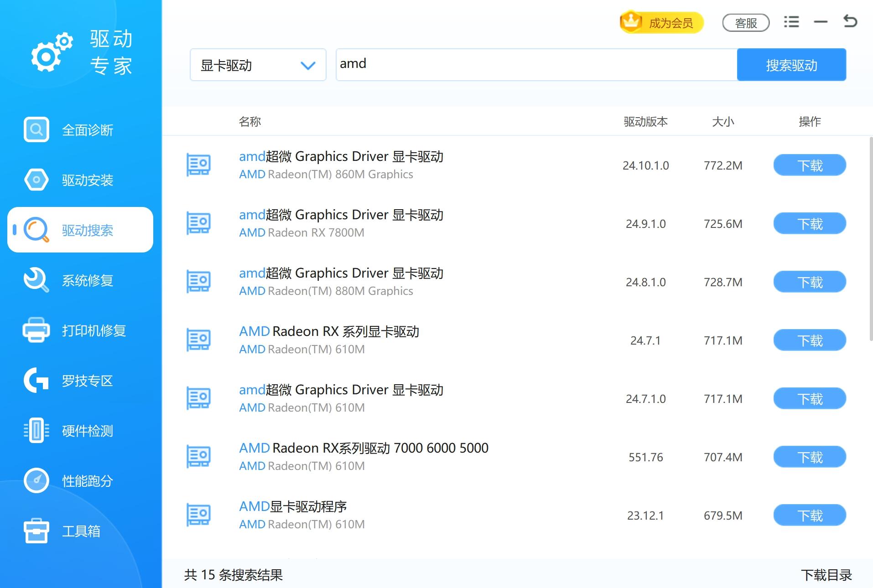The image size is (873, 588).
Task: Switch to 打印机修复 menu item
Action: coord(80,330)
